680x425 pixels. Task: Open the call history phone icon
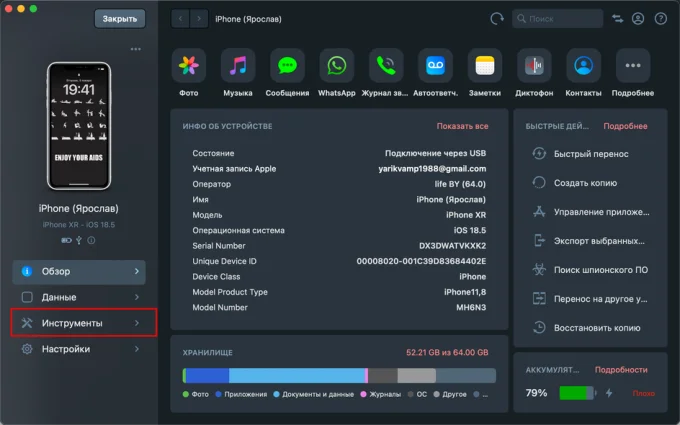pos(386,66)
